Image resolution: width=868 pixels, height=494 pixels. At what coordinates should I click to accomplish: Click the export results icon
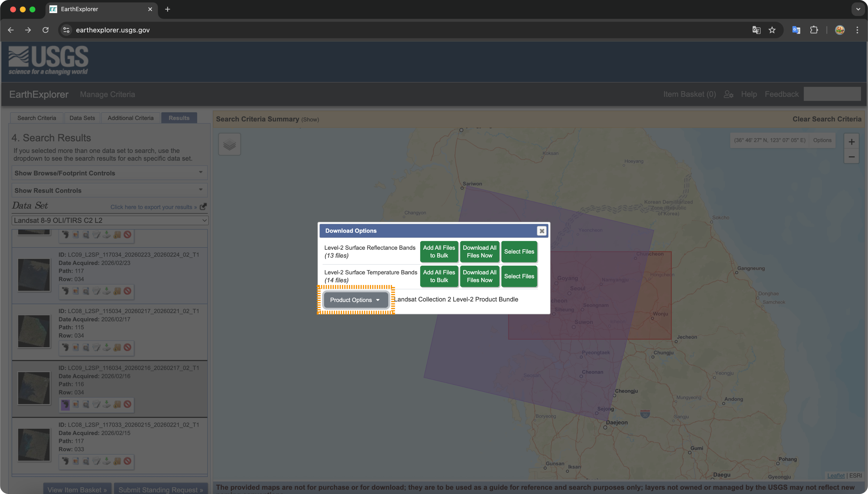click(203, 207)
